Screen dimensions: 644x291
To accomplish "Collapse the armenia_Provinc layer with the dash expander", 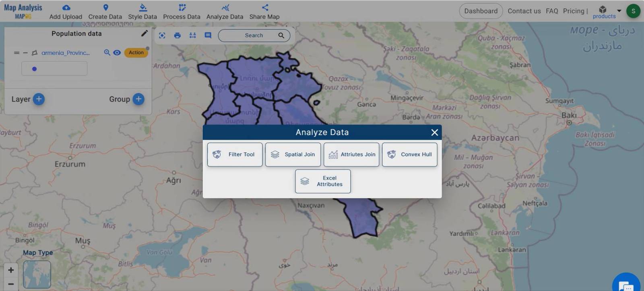I will tap(25, 53).
